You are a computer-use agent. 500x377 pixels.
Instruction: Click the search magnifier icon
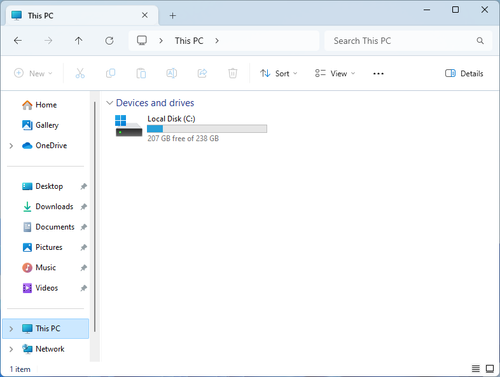point(480,41)
